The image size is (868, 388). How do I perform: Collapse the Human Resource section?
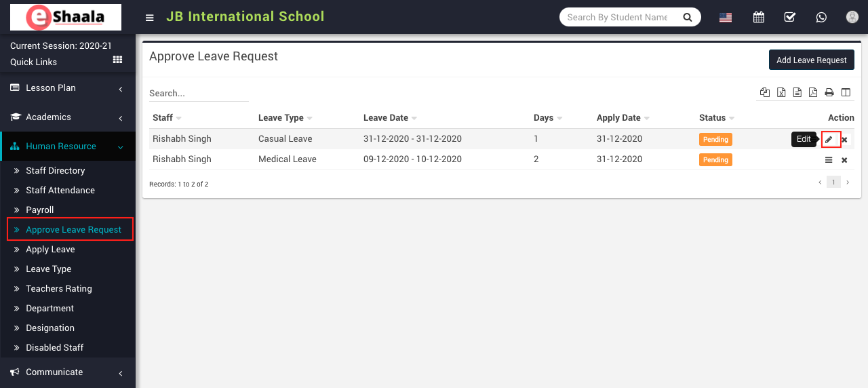tap(68, 147)
